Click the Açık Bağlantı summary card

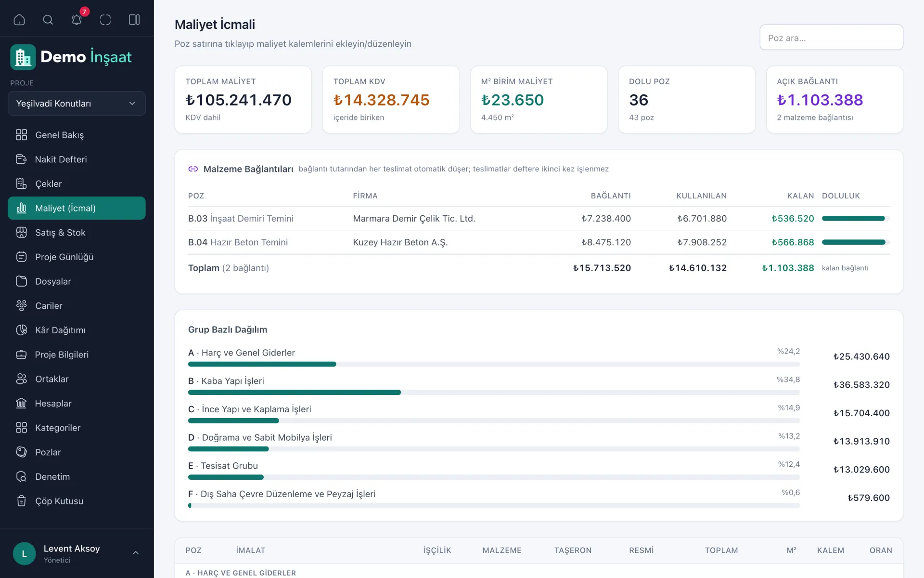tap(834, 100)
